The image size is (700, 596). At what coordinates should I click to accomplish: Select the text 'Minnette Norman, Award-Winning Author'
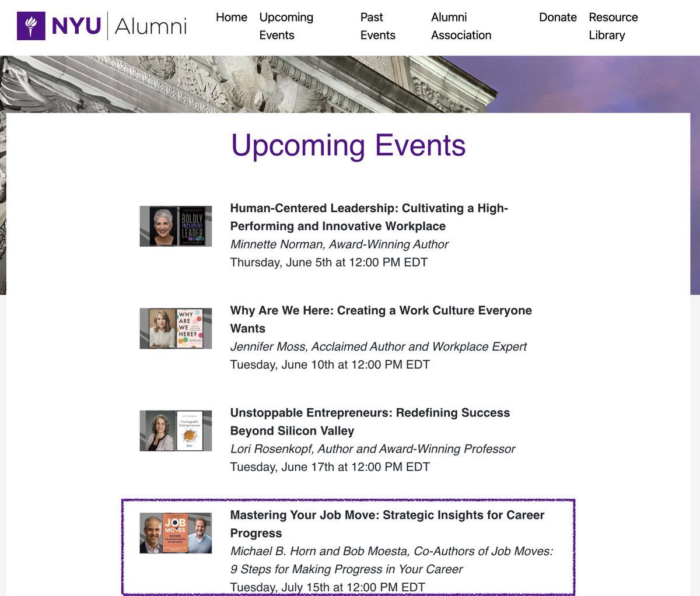tap(339, 244)
